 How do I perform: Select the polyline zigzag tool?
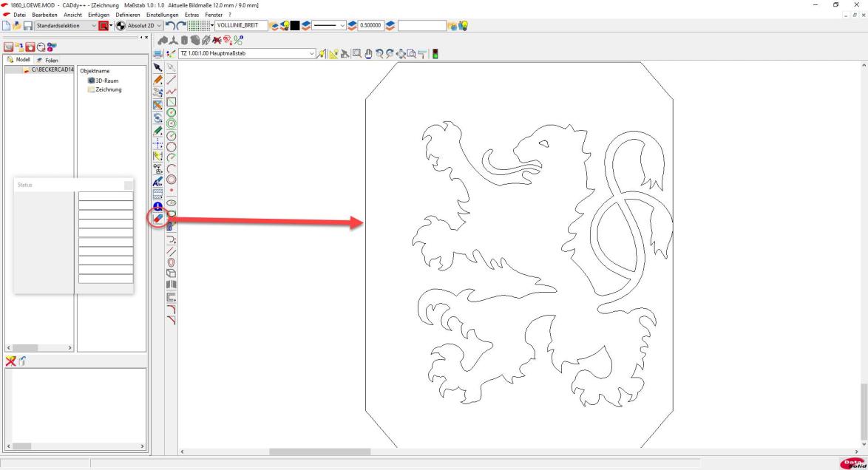tap(172, 91)
